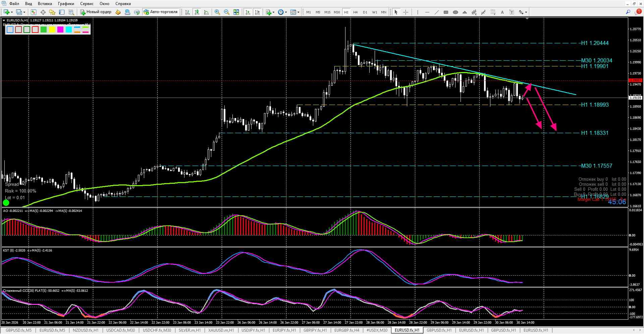
Task: Expand the profiles dropdown arrow
Action: [24, 12]
